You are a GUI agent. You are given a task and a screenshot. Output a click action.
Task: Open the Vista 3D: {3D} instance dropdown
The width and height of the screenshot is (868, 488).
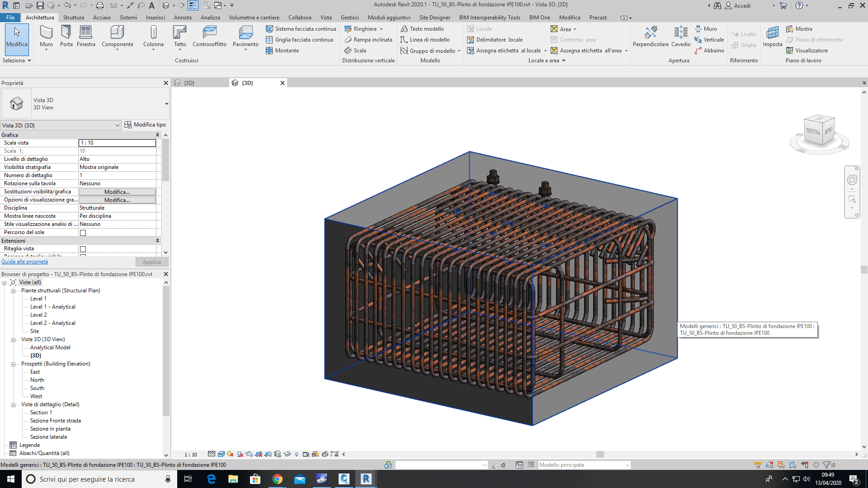[117, 126]
